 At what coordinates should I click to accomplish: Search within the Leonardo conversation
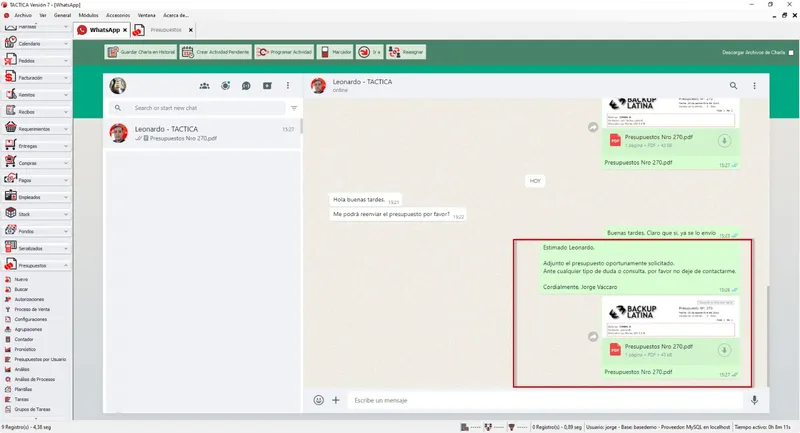point(733,86)
